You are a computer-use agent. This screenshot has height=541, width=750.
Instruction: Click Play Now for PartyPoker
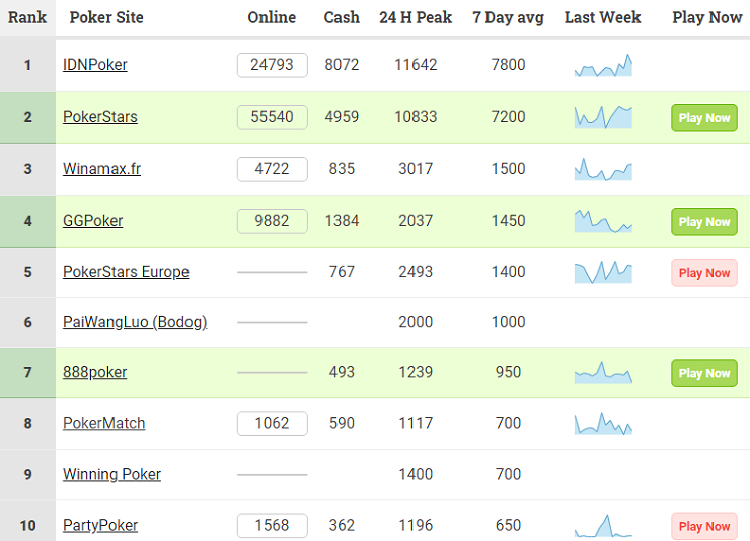(x=704, y=526)
